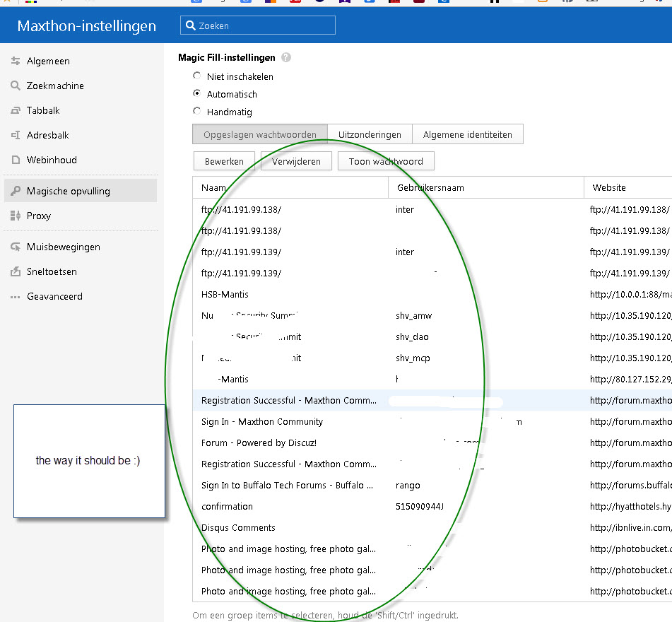672x622 pixels.
Task: Click http://forums.buffalo website cell
Action: click(630, 486)
